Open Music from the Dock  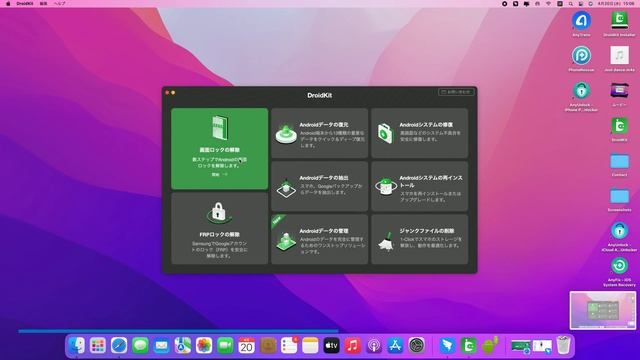pyautogui.click(x=353, y=346)
